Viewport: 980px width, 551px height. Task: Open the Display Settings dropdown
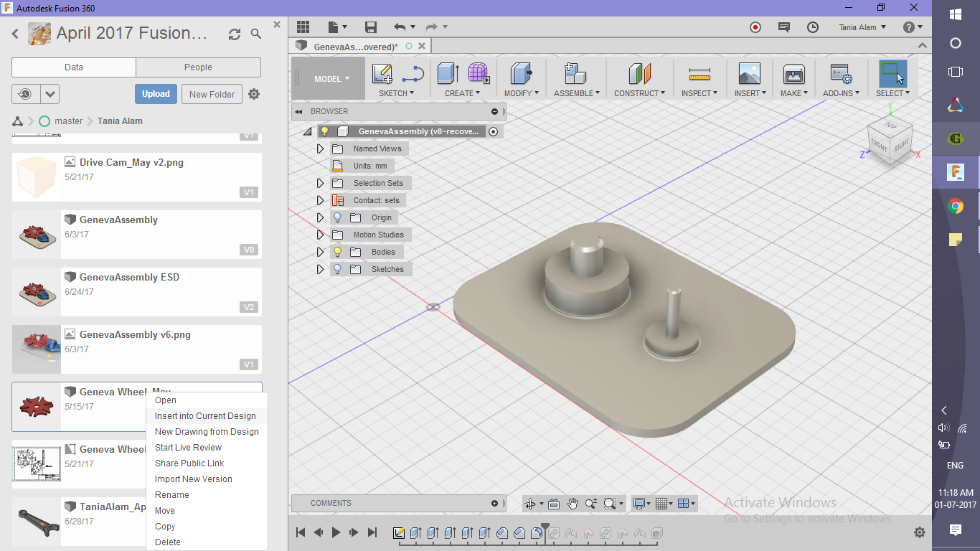[x=641, y=504]
